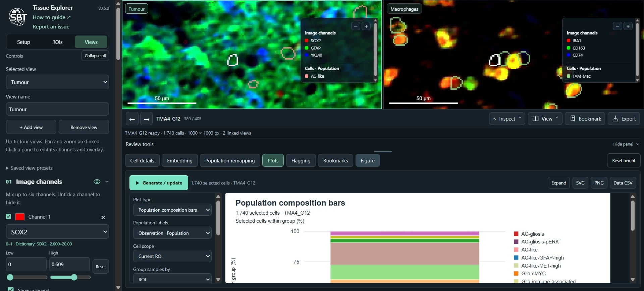Click Report an issue link
This screenshot has width=644, height=291.
[51, 26]
